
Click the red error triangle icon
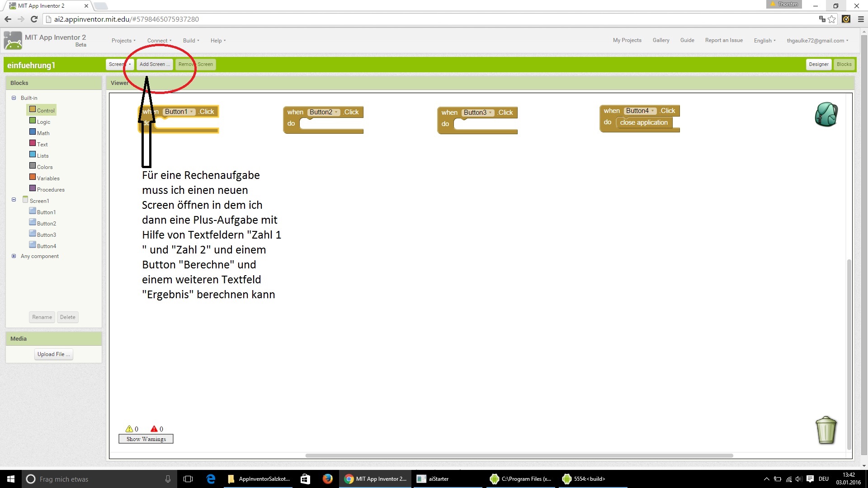pyautogui.click(x=154, y=429)
